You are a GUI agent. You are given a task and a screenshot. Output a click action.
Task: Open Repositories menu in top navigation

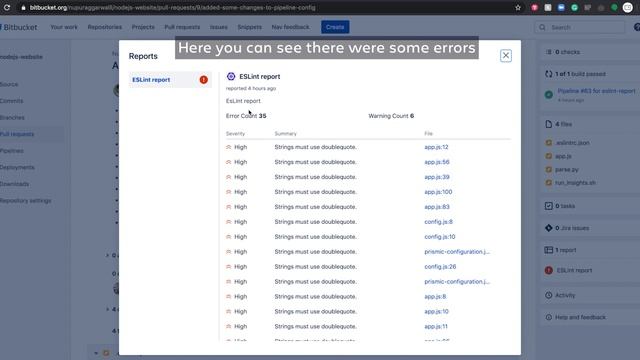[x=104, y=27]
